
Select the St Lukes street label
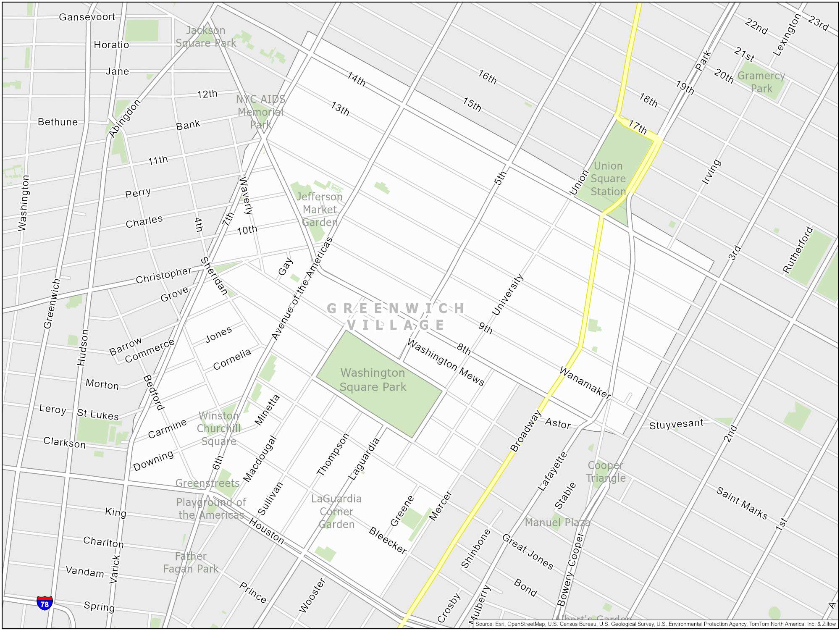coord(98,414)
